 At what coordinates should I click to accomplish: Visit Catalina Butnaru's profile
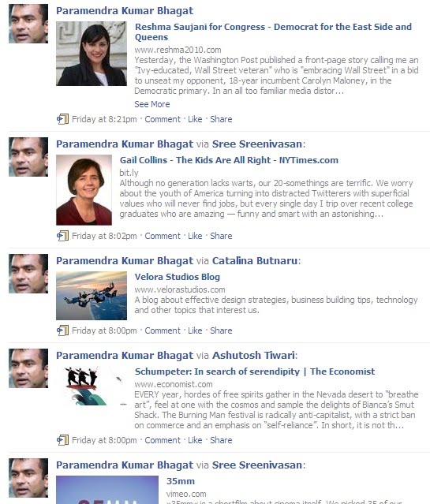tap(255, 261)
